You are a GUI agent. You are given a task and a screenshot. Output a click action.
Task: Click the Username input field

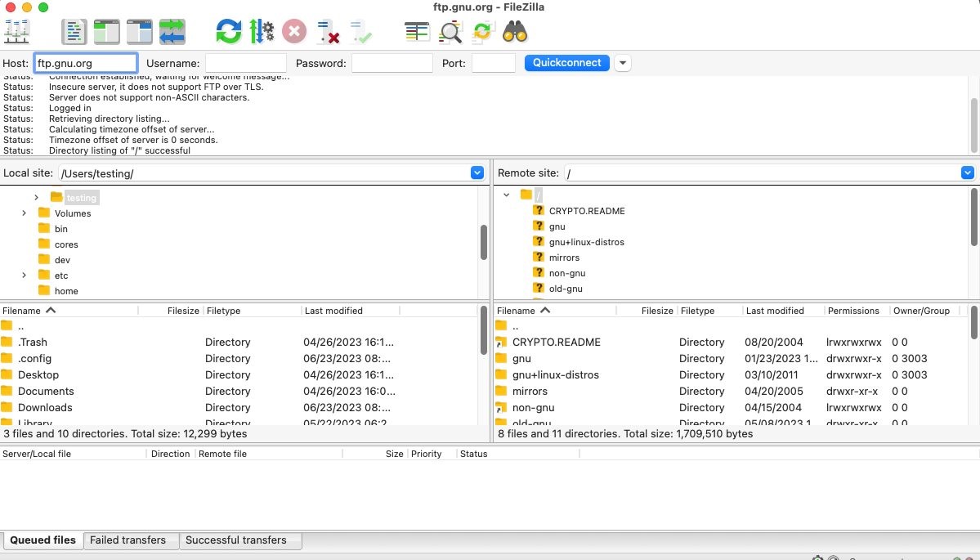click(x=246, y=63)
